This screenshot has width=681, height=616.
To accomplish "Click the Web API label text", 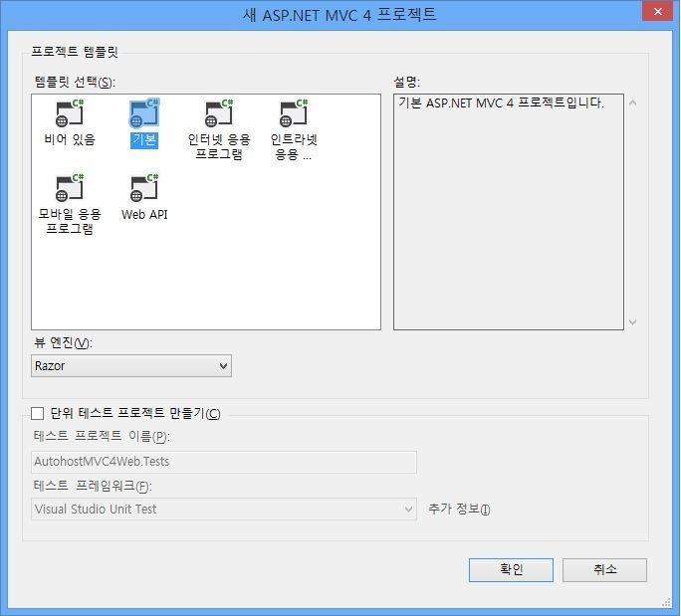I will pyautogui.click(x=144, y=214).
